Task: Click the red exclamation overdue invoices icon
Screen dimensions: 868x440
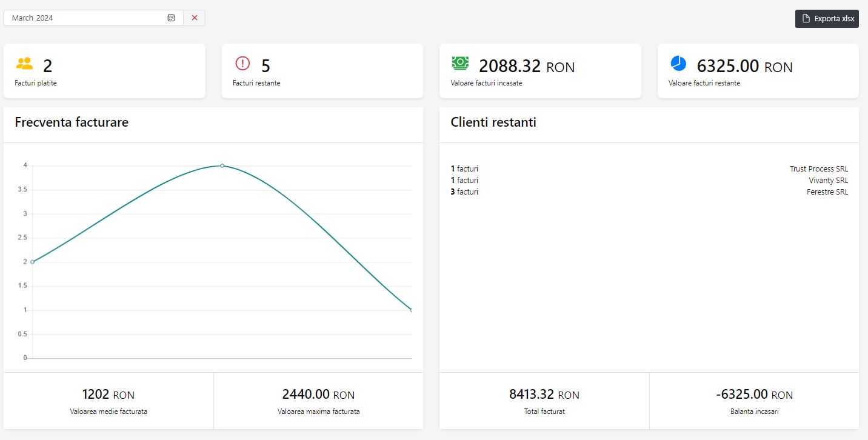Action: tap(242, 63)
